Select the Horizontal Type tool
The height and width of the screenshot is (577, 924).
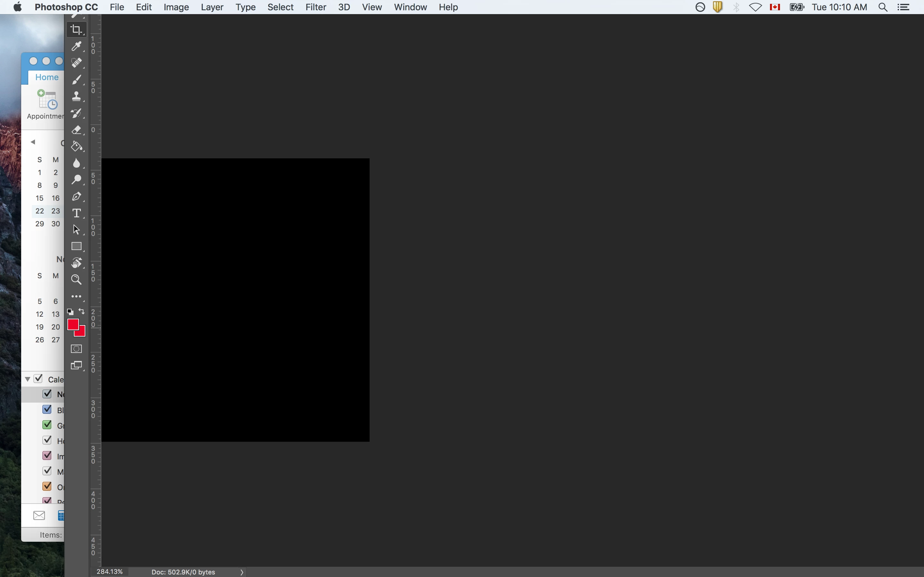(x=76, y=213)
